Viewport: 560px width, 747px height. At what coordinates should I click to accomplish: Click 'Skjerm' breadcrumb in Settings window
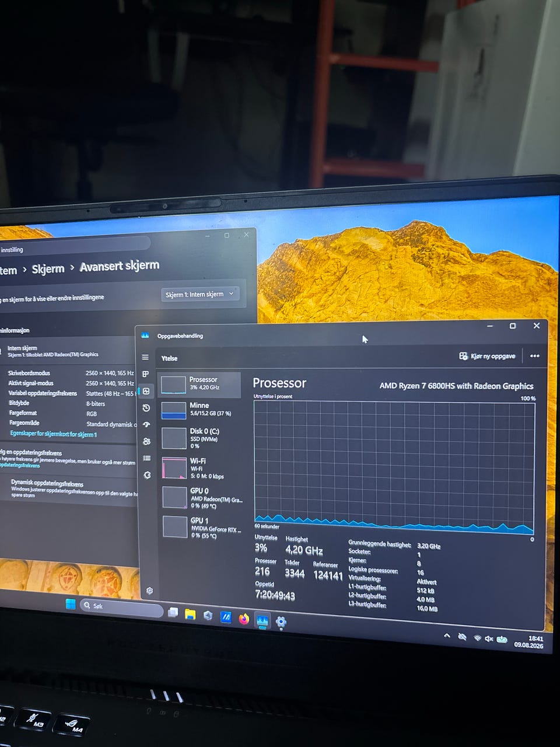click(x=48, y=268)
